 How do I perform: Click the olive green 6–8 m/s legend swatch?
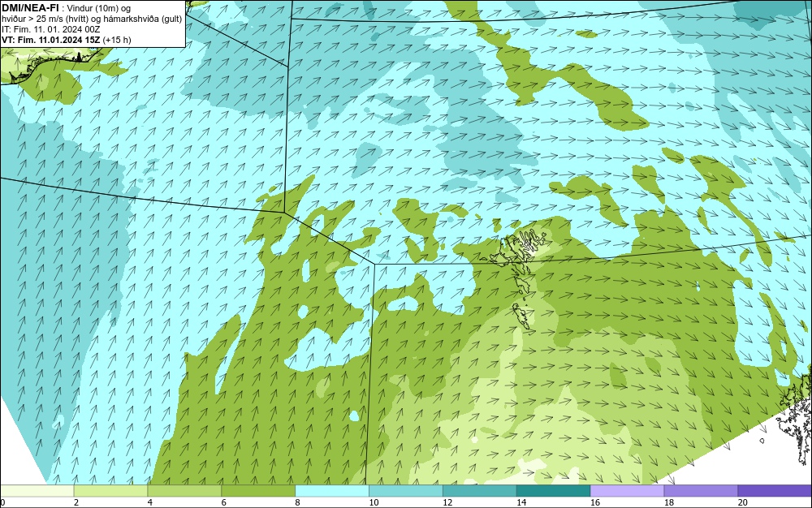[x=258, y=491]
